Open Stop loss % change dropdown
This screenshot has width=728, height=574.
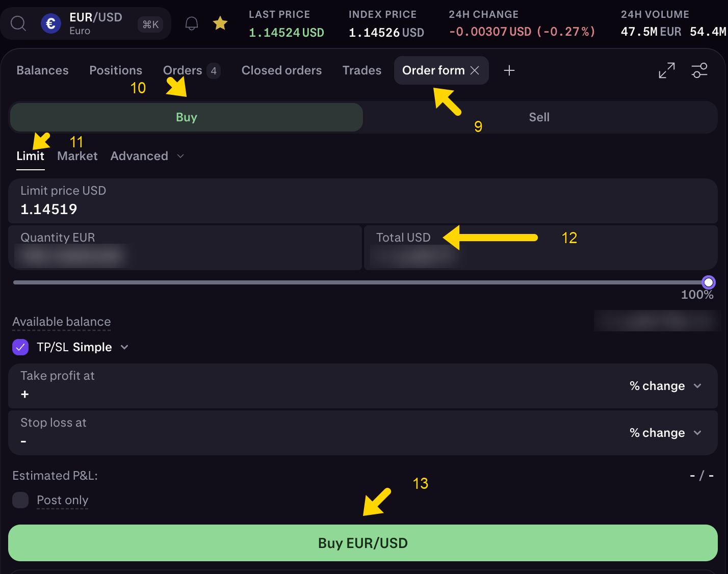click(666, 433)
